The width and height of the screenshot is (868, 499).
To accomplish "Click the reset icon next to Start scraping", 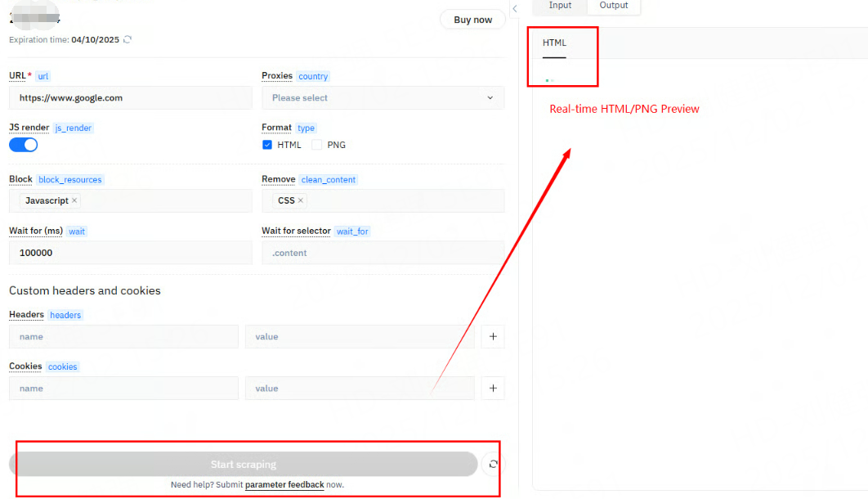I will (493, 465).
